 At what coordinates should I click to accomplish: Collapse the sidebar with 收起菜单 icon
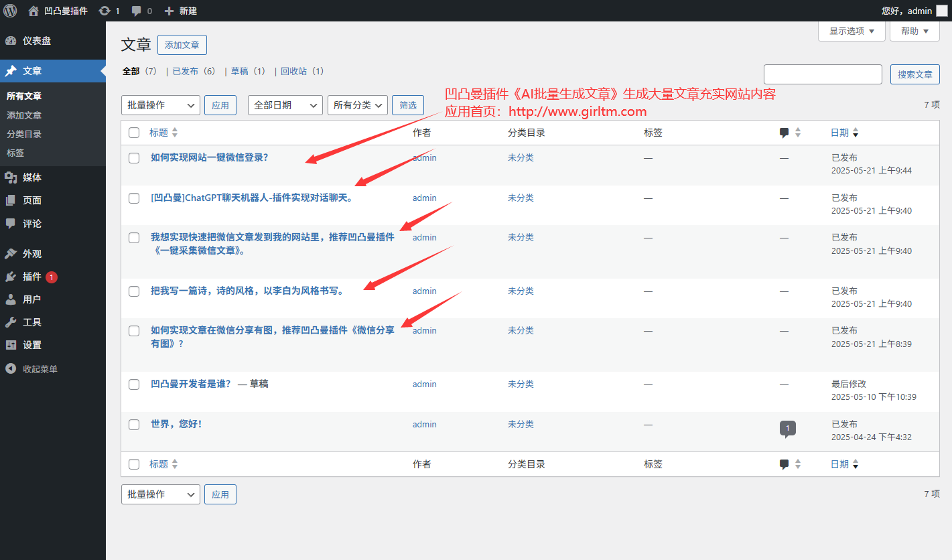[x=11, y=368]
